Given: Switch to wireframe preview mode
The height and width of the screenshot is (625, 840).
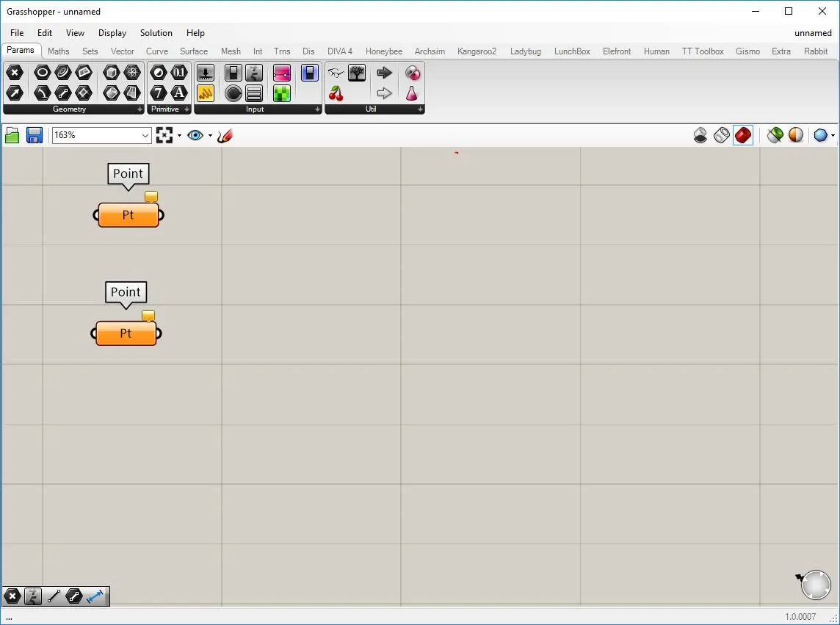Looking at the screenshot, I should tap(722, 136).
